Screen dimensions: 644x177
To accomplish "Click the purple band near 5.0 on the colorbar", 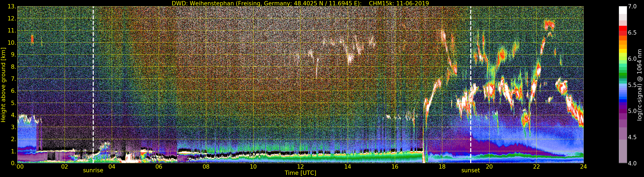I will point(623,111).
